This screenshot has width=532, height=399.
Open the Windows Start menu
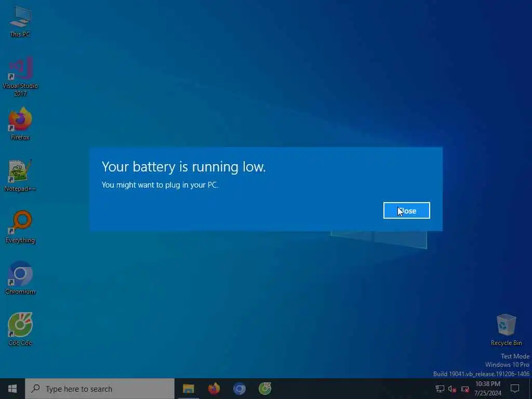pos(12,389)
